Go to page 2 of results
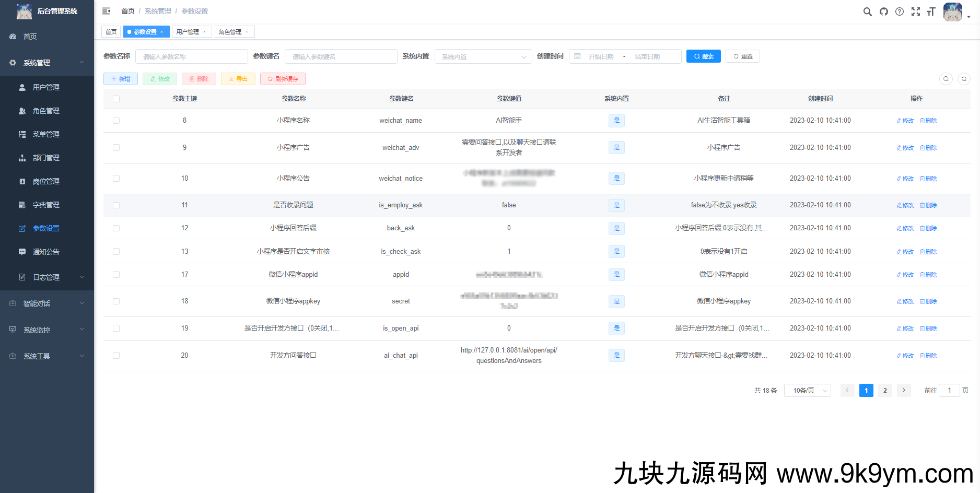Viewport: 980px width, 493px height. [x=885, y=391]
